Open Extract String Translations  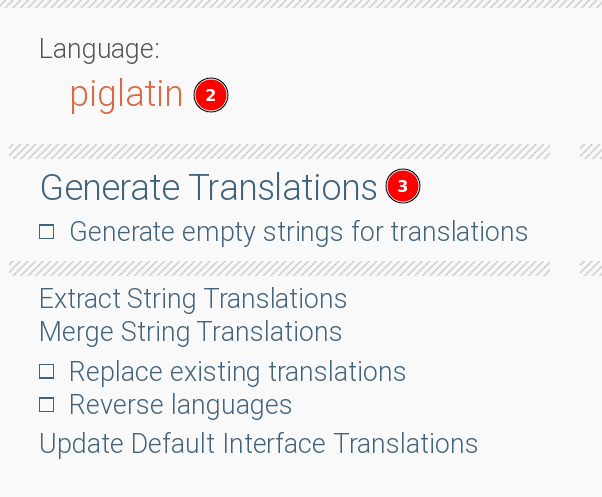point(193,299)
